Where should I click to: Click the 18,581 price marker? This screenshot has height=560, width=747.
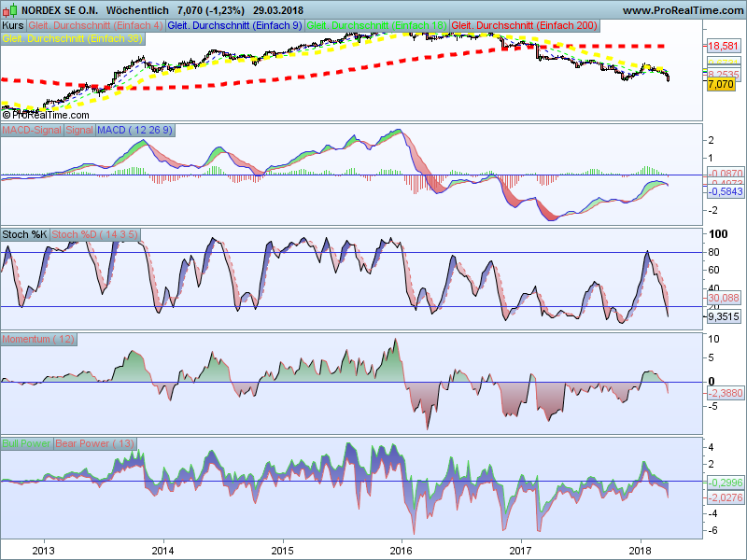coord(723,46)
